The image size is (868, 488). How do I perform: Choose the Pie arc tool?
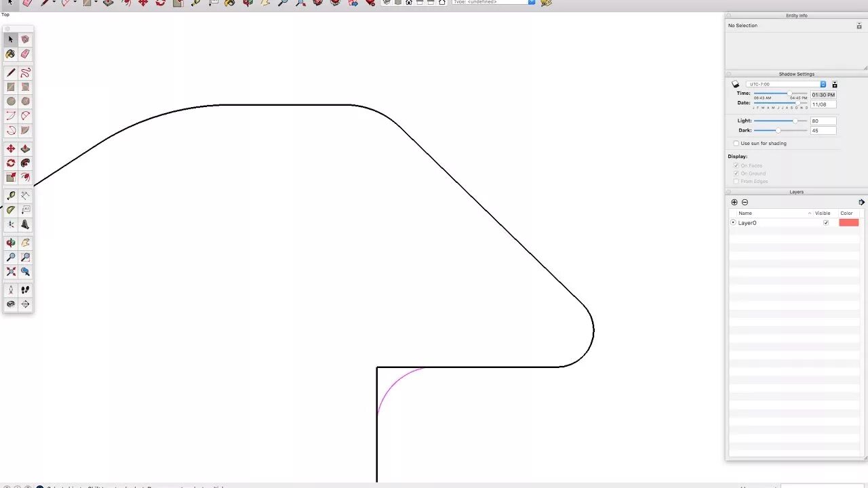click(25, 130)
